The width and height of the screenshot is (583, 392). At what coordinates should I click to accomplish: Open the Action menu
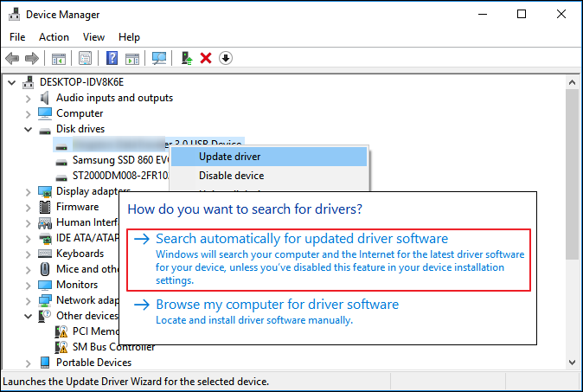54,37
